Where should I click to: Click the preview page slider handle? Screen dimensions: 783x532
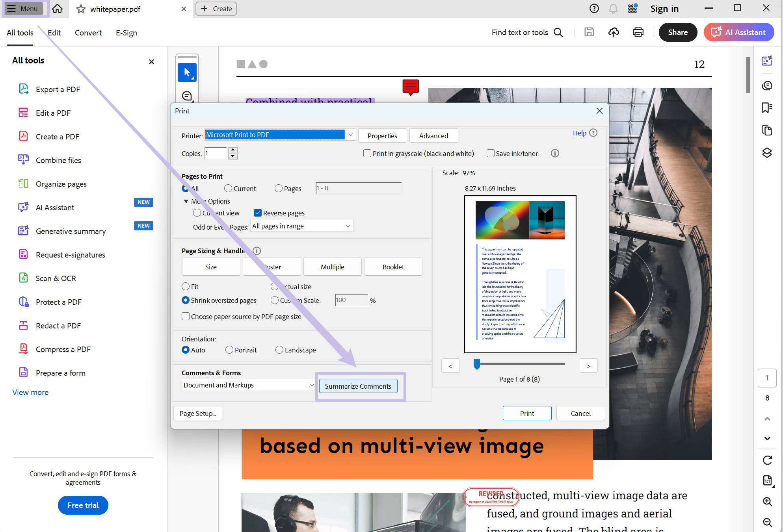(x=477, y=364)
